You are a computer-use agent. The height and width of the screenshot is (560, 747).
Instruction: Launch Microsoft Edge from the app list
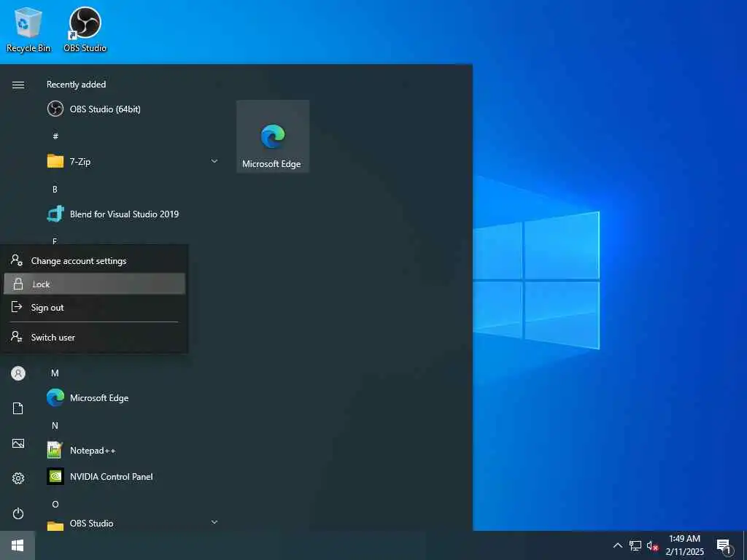click(133, 397)
